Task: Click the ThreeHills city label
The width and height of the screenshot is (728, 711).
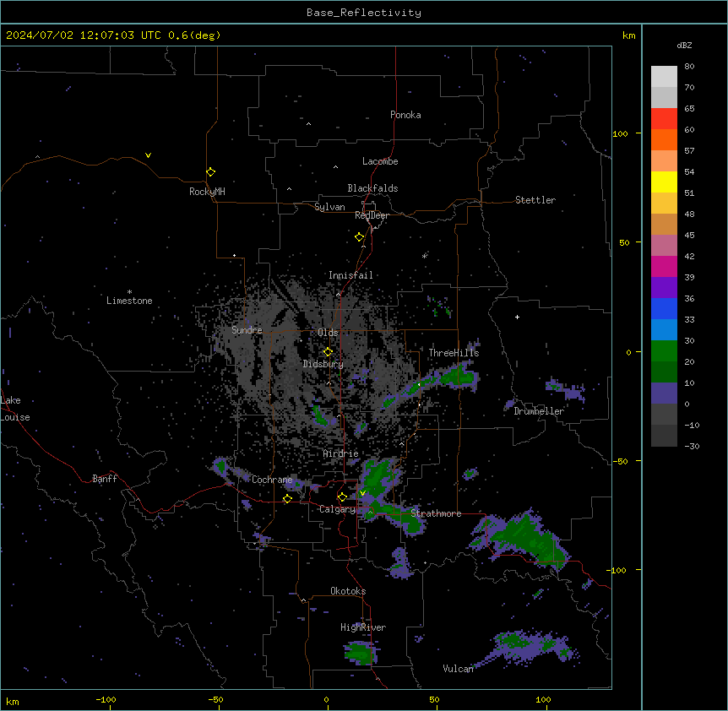Action: click(x=454, y=353)
